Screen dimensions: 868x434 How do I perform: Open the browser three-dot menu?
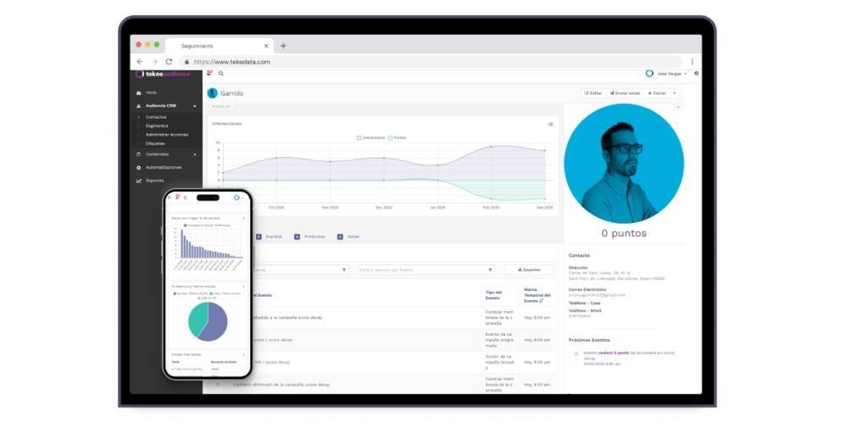pos(693,62)
